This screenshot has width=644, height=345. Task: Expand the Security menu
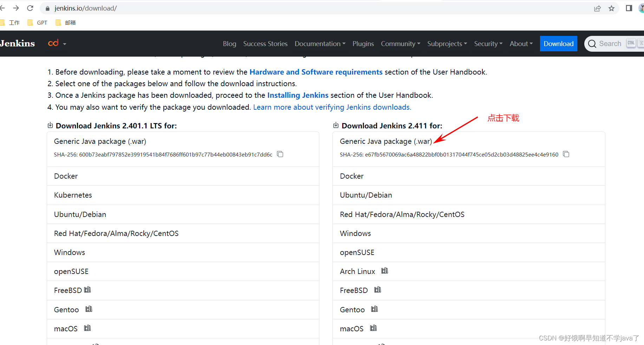488,44
